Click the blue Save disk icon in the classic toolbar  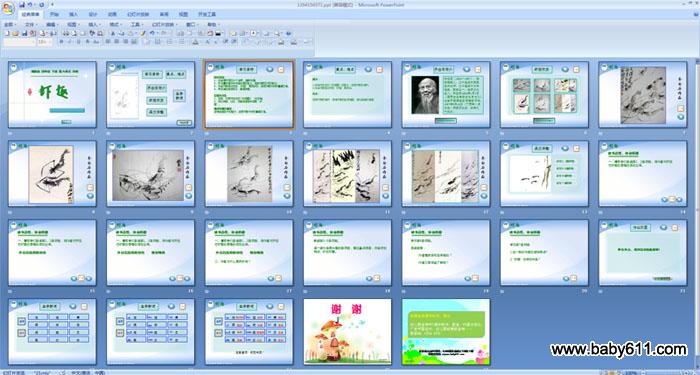tap(25, 33)
